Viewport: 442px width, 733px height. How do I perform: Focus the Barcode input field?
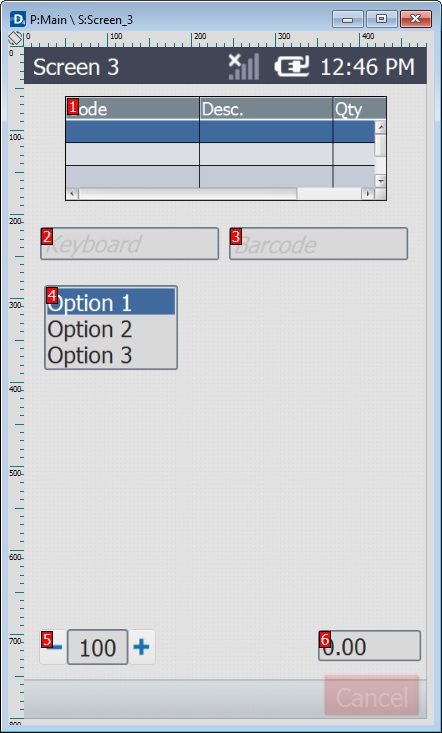319,244
